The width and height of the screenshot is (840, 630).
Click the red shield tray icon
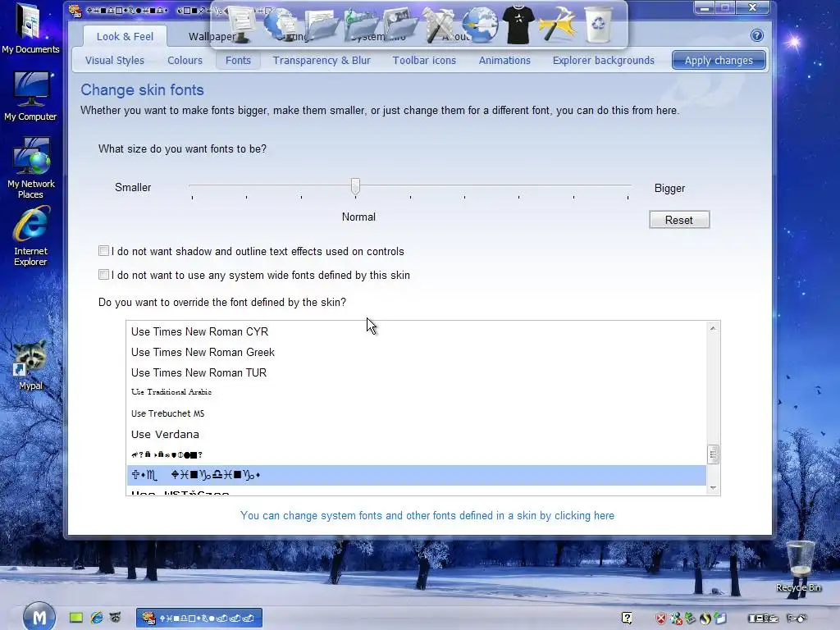tap(661, 619)
